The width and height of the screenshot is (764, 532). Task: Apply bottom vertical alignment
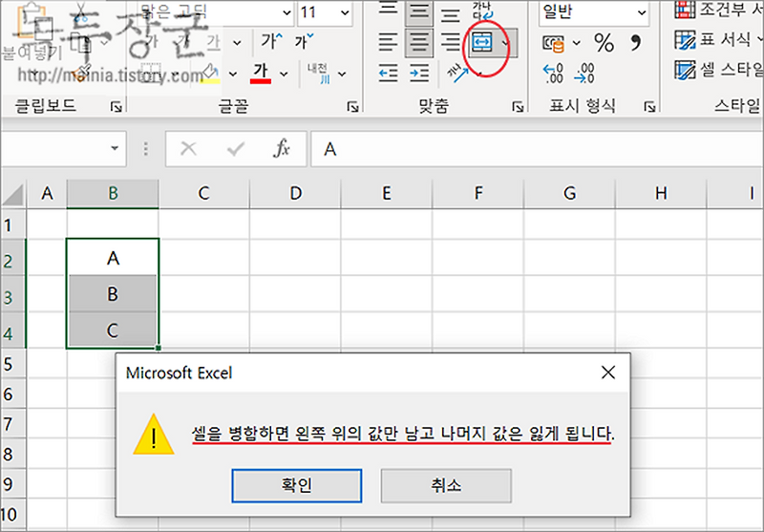click(450, 13)
